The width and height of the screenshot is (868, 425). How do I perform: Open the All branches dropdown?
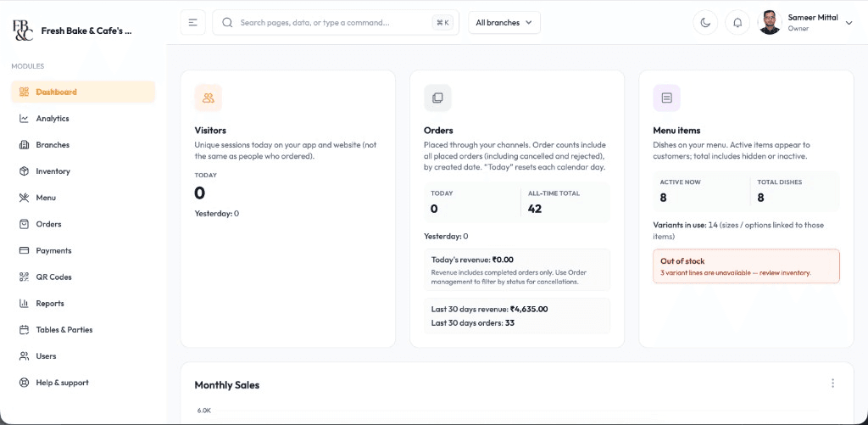[504, 23]
